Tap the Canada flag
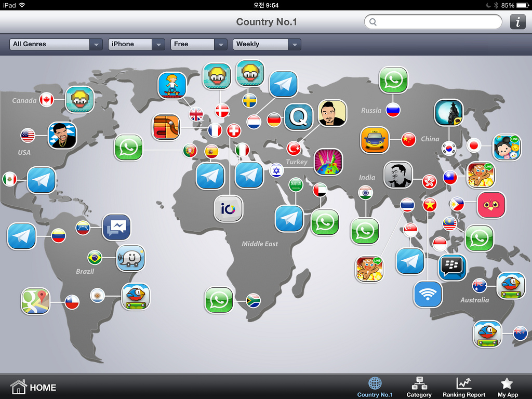 coord(46,100)
